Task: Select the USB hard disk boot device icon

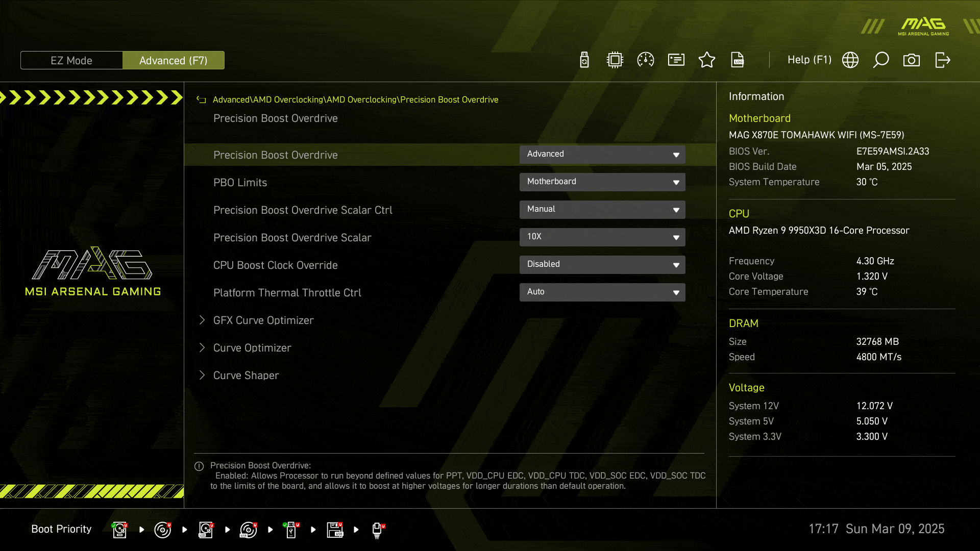Action: click(206, 530)
